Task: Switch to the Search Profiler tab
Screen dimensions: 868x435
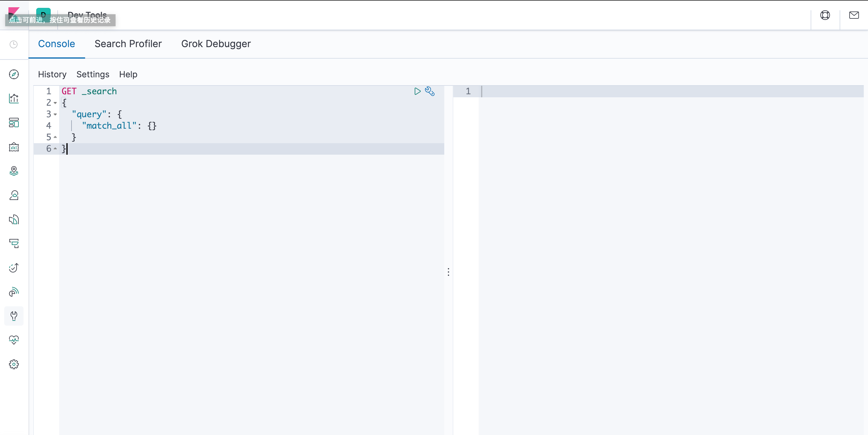Action: 128,44
